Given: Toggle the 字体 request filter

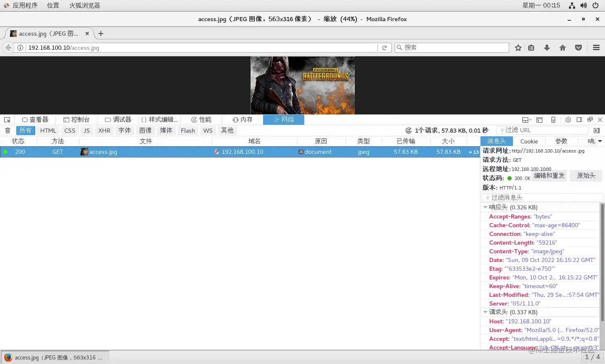Looking at the screenshot, I should pyautogui.click(x=124, y=131).
